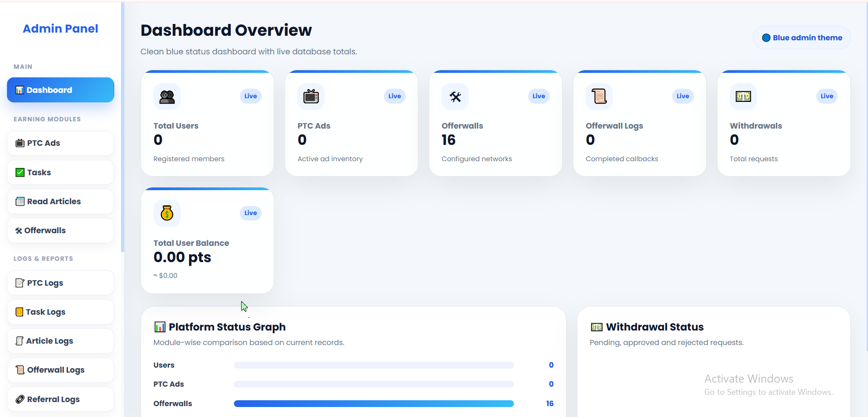Click the Offerwalls tools card icon

coord(455,96)
